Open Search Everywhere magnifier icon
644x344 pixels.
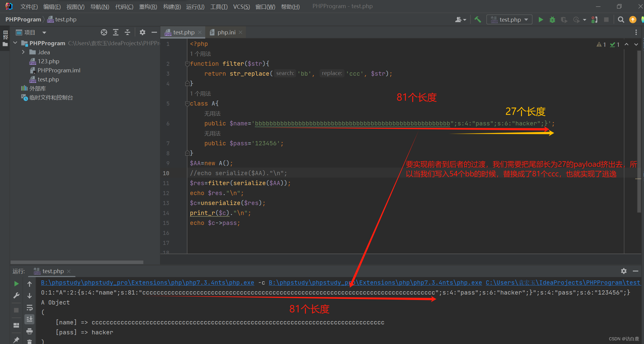point(621,20)
